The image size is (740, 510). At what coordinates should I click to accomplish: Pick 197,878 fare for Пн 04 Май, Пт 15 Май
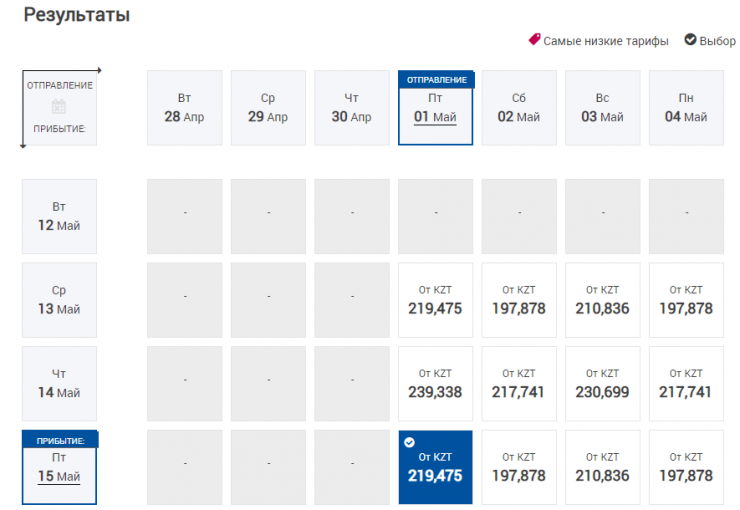point(686,467)
